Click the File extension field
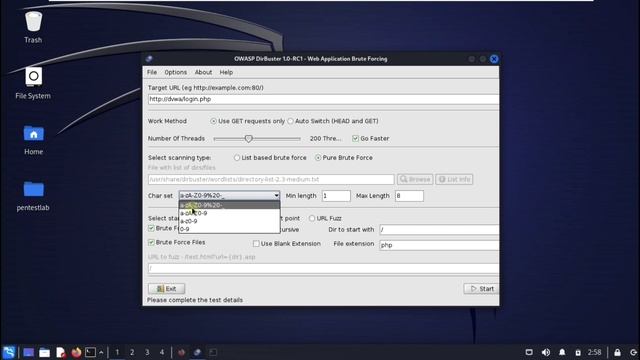 click(x=439, y=245)
